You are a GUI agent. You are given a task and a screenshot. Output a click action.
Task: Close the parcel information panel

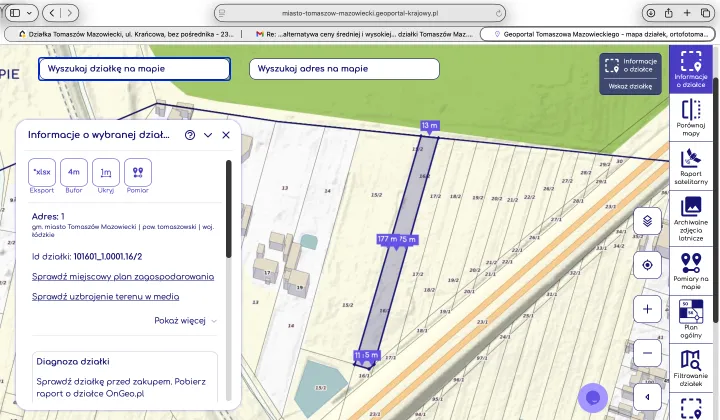tap(226, 135)
